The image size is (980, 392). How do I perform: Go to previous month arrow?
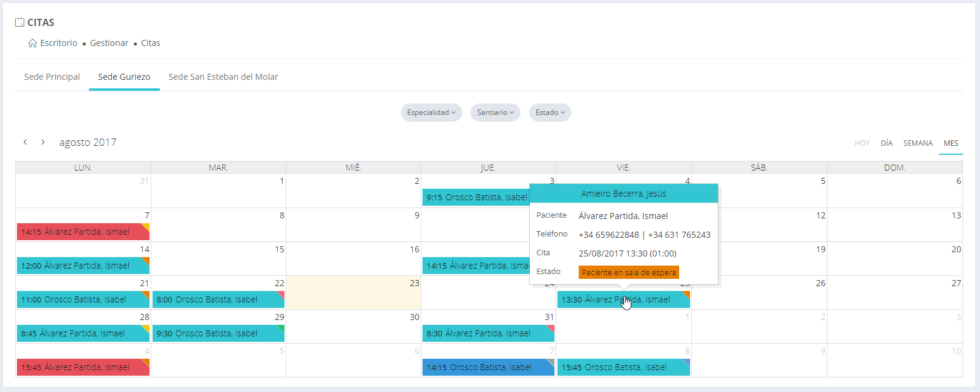click(x=25, y=142)
